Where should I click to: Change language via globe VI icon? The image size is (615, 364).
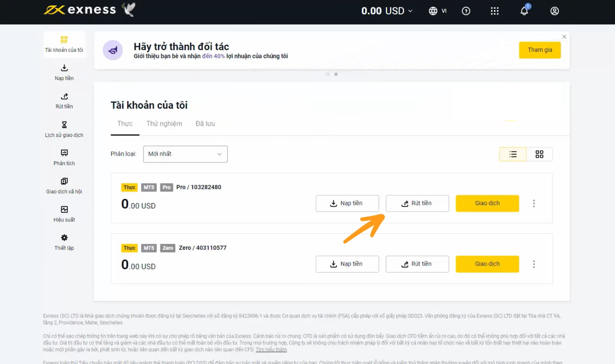437,11
